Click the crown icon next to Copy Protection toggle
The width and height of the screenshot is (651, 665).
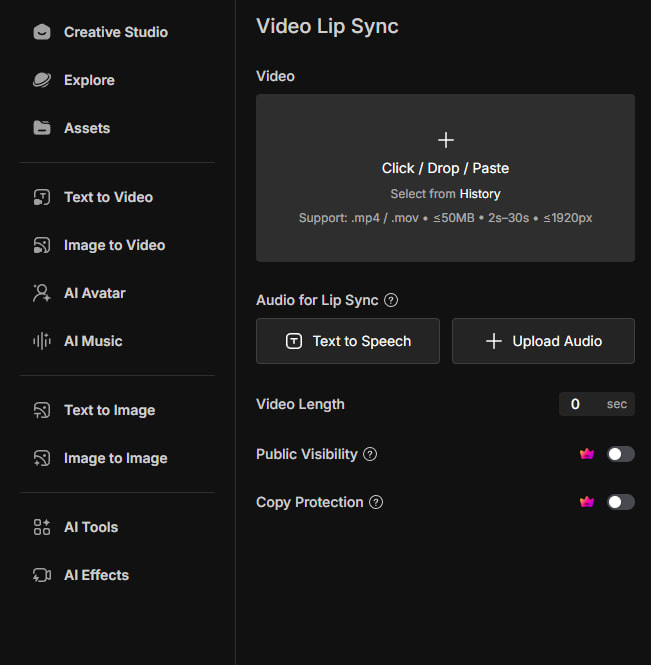(587, 502)
